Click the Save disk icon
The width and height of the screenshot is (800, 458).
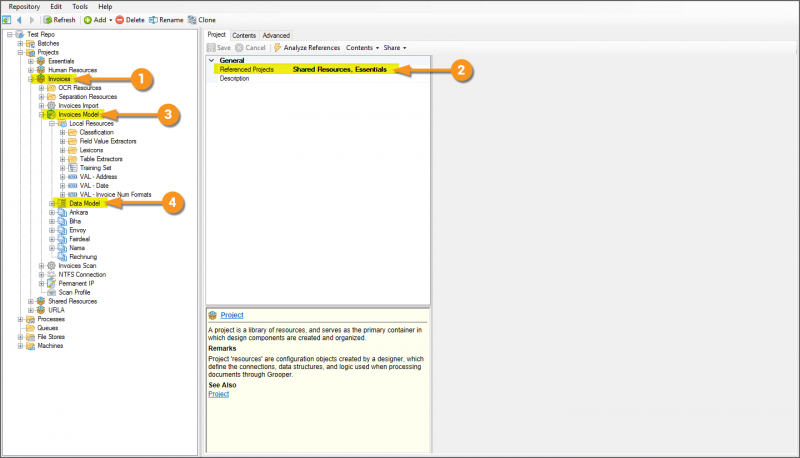211,47
